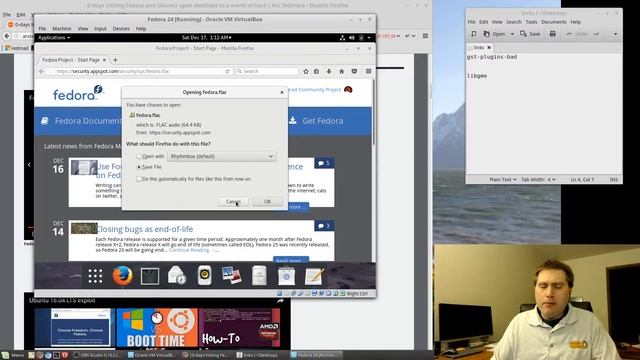Screen dimensions: 640x360
Task: Click previous arrow on Fedora news carousel
Action: [29, 165]
